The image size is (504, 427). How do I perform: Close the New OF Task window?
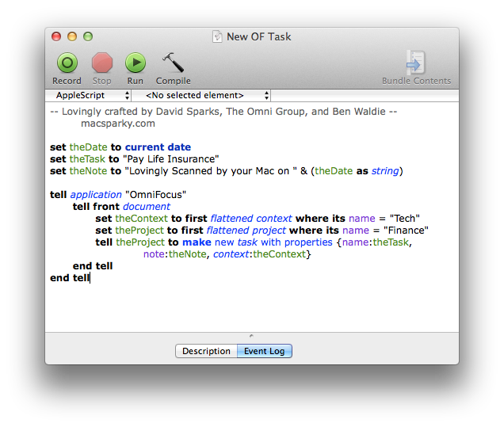click(x=56, y=36)
